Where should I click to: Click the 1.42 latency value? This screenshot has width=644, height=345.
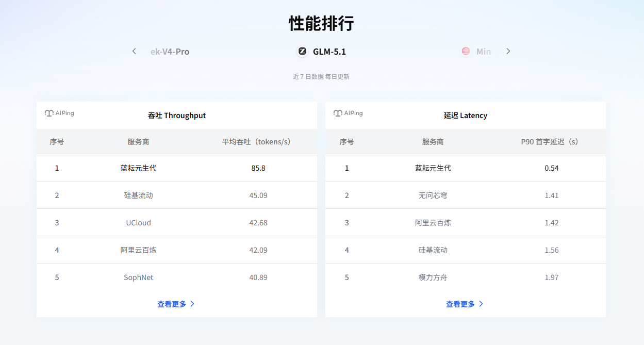point(552,223)
